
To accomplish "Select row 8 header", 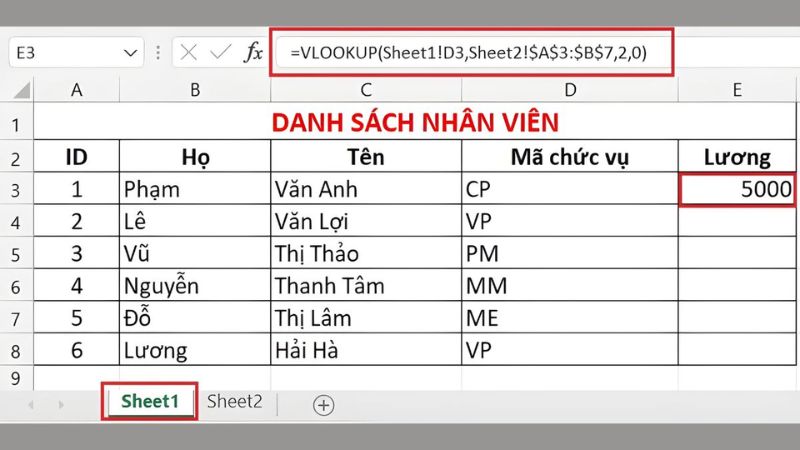I will coord(16,349).
